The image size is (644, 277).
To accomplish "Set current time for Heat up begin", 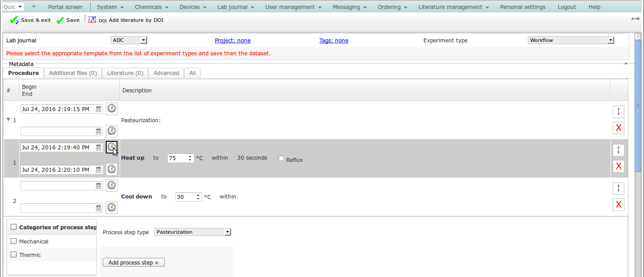I will (x=112, y=147).
